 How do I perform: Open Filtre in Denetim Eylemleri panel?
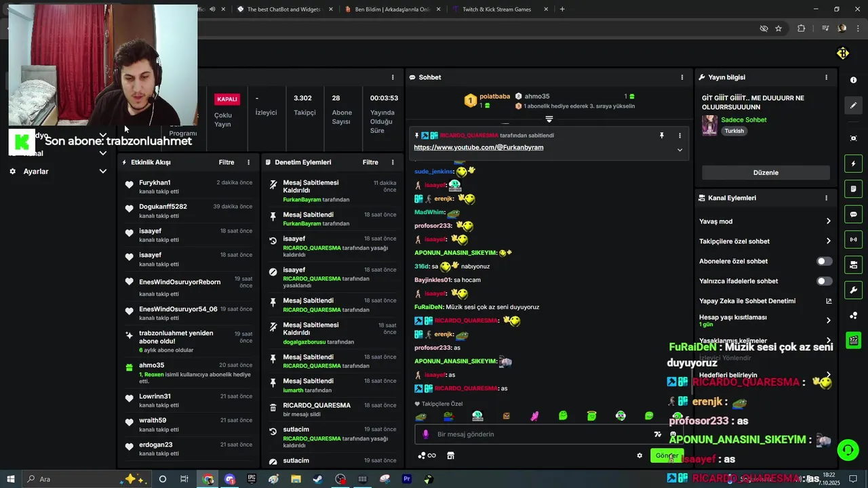(370, 163)
